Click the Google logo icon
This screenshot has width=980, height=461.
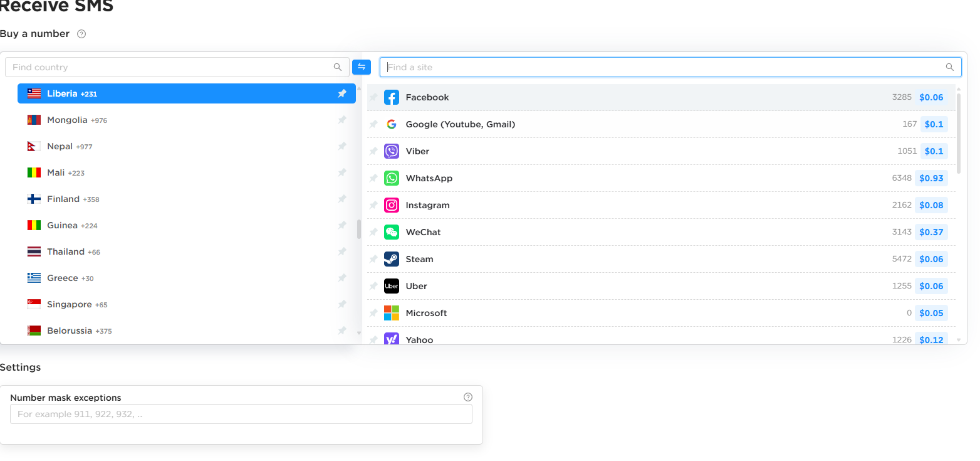click(x=392, y=124)
